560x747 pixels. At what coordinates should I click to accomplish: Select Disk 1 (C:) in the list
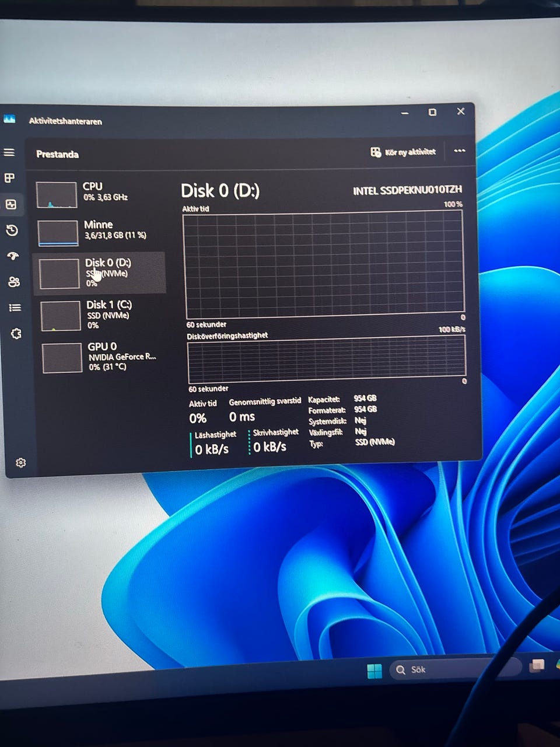point(101,315)
